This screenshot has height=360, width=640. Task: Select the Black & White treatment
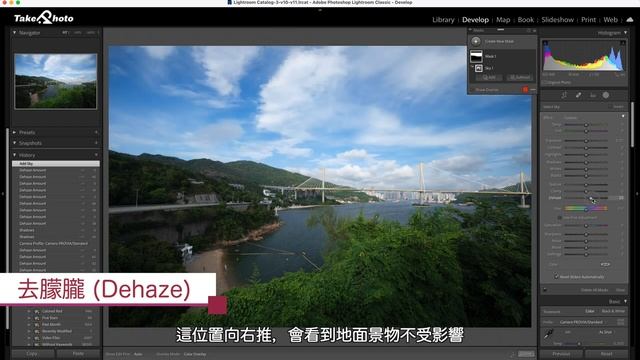pyautogui.click(x=613, y=311)
